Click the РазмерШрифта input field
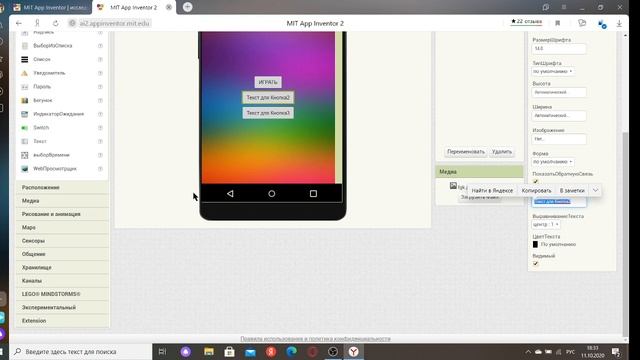The image size is (640, 360). pos(559,49)
